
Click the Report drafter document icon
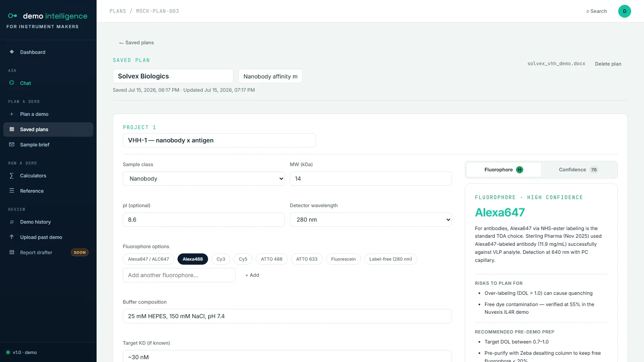pyautogui.click(x=12, y=252)
